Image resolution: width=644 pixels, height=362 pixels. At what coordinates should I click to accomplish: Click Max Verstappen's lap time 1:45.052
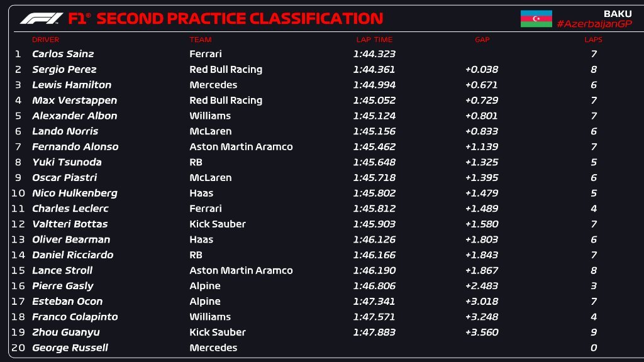pyautogui.click(x=374, y=101)
